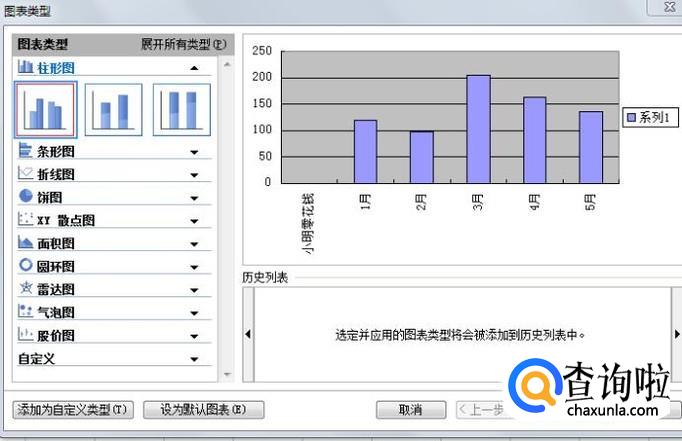Expand the 条形图 category arrow

194,152
